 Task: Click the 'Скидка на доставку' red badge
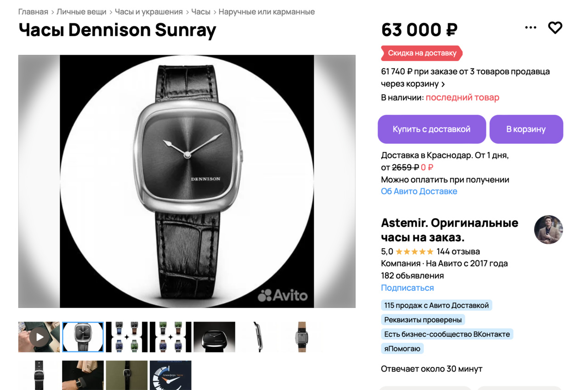(x=422, y=53)
